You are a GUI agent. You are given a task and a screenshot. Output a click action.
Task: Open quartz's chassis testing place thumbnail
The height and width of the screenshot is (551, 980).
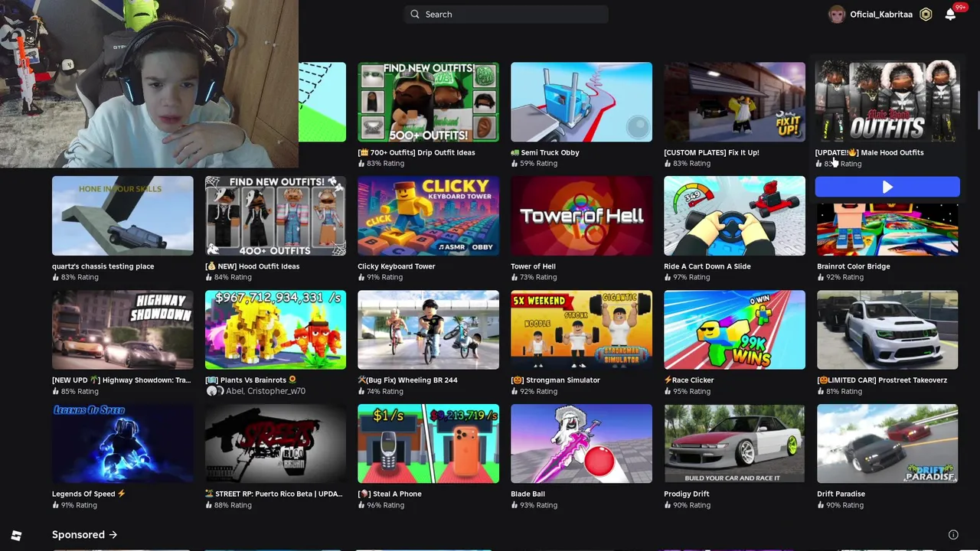[122, 216]
